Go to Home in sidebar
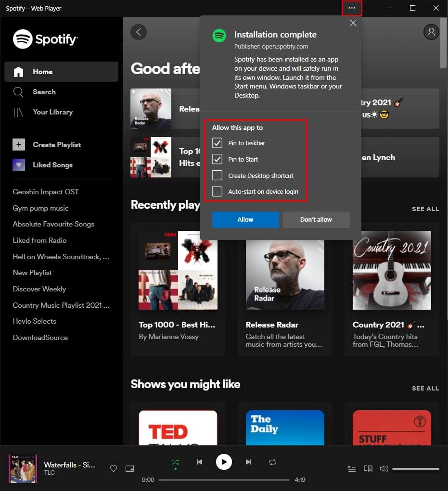The width and height of the screenshot is (448, 491). (62, 72)
